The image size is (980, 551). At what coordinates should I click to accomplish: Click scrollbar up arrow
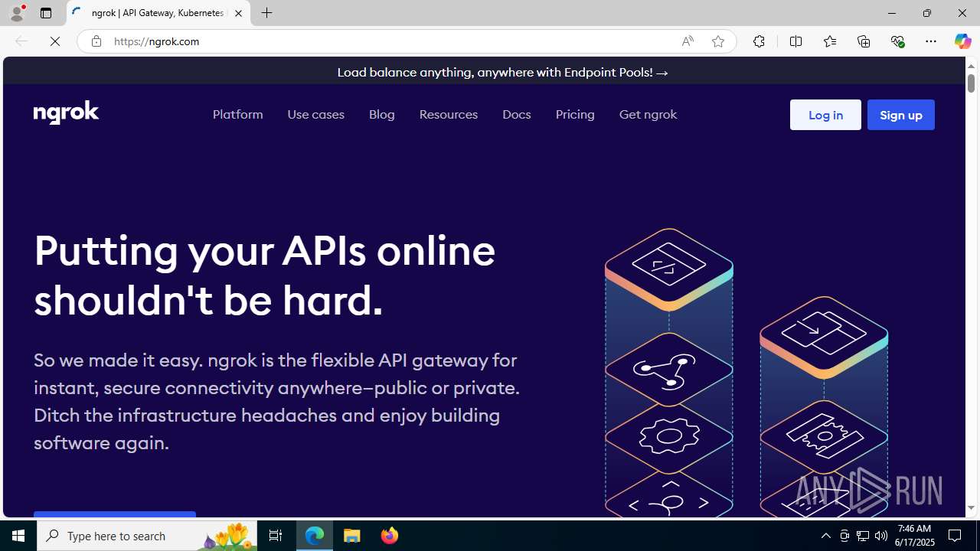pos(971,65)
